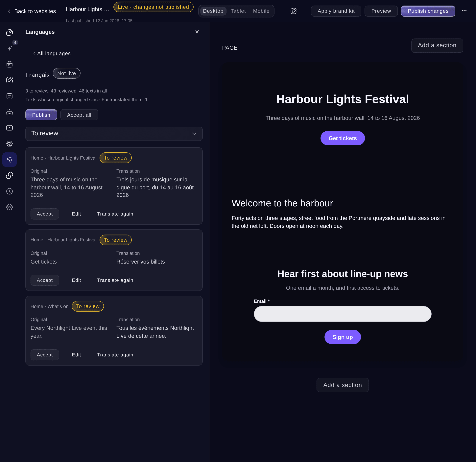The width and height of the screenshot is (476, 462).
Task: Open the gear settings icon in sidebar
Action: coord(10,207)
